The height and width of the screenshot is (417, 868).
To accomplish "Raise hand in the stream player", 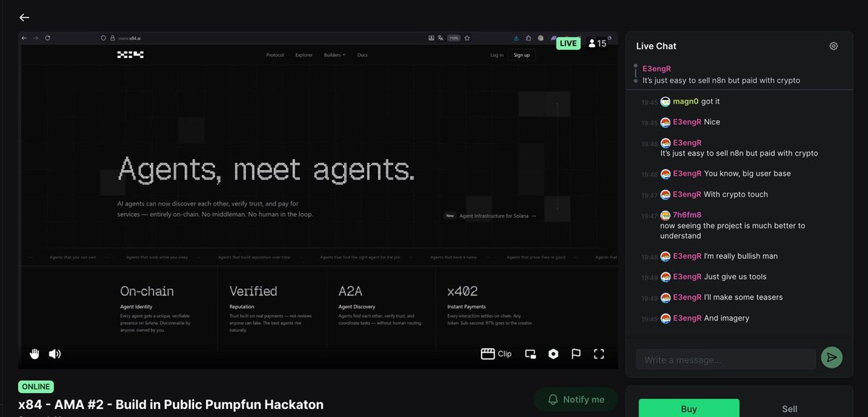I will pyautogui.click(x=34, y=354).
